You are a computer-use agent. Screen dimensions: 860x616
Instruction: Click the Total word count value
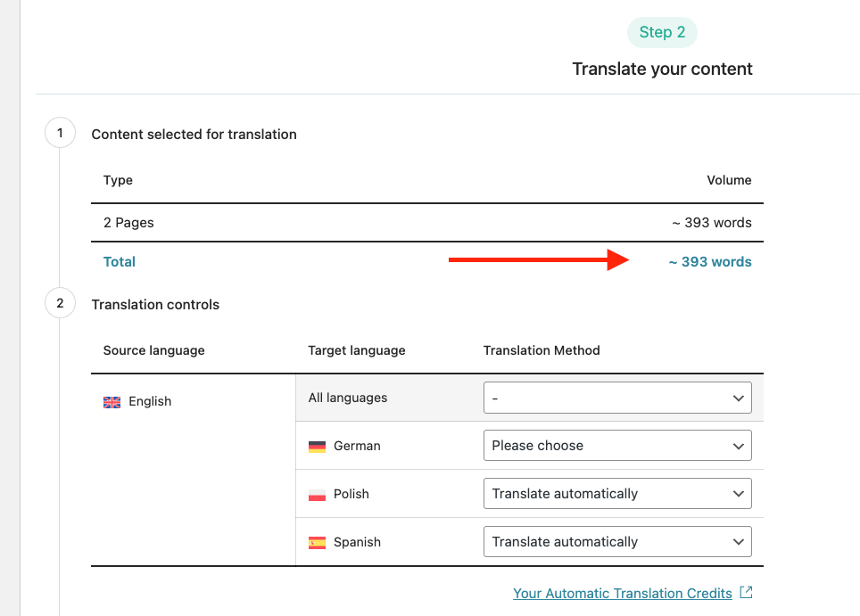tap(710, 262)
